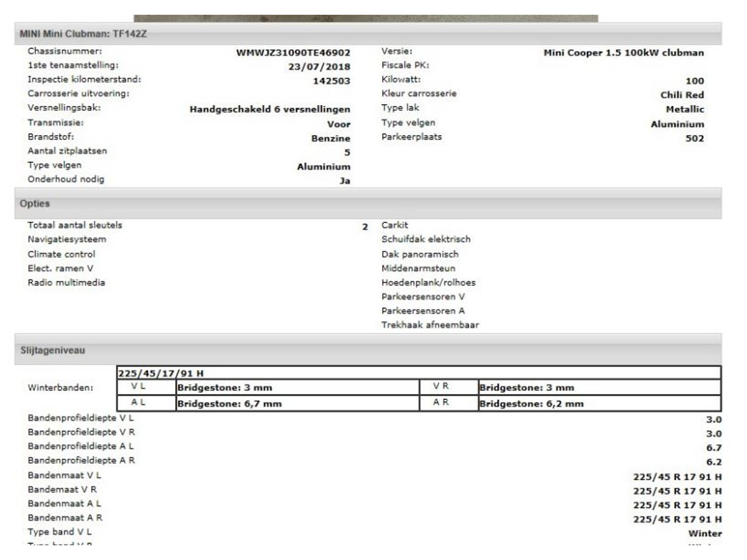Click the Radio multimedia option
This screenshot has width=747, height=560.
(x=66, y=283)
